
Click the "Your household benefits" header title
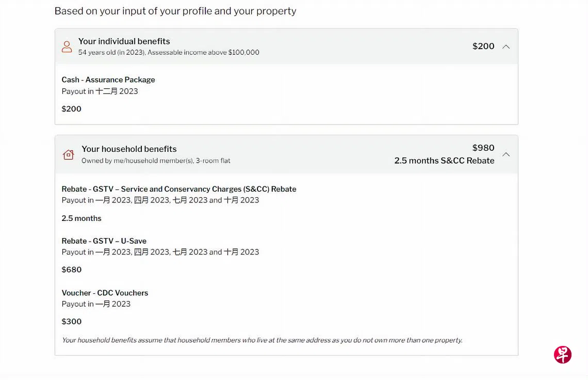click(129, 149)
